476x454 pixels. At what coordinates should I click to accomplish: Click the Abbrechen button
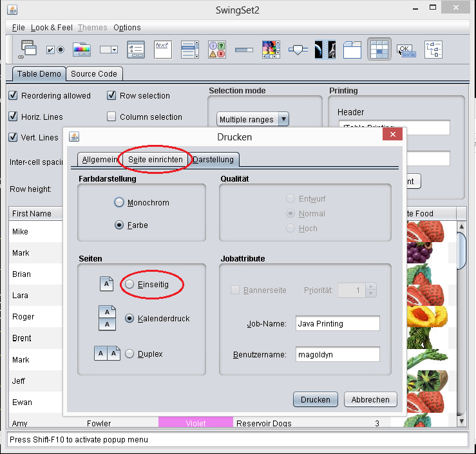(370, 399)
